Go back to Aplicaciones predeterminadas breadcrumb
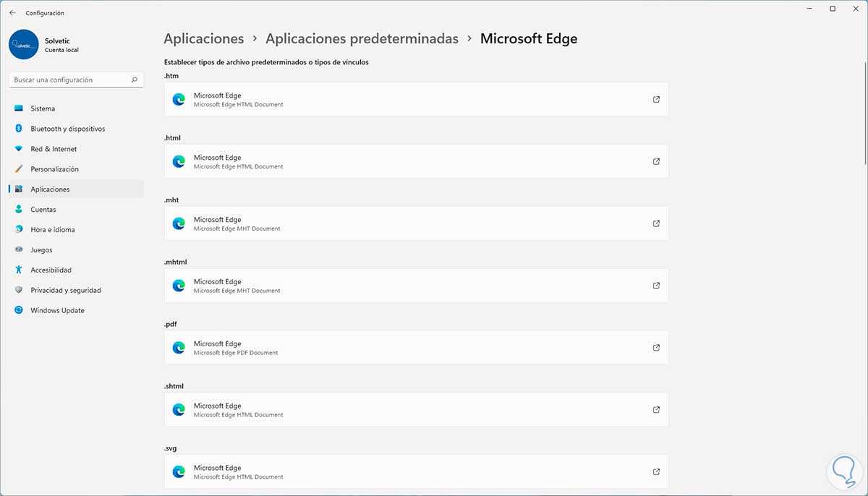 (x=362, y=39)
